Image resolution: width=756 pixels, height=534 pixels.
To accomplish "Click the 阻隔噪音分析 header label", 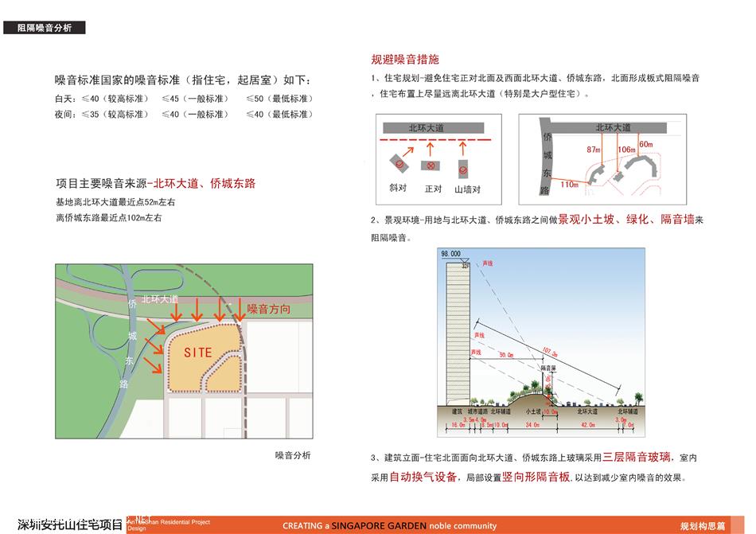I will [45, 28].
